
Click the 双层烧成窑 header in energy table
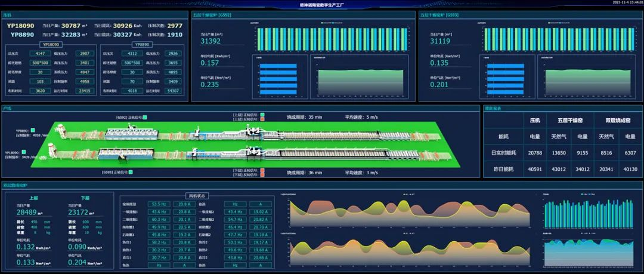(618, 121)
